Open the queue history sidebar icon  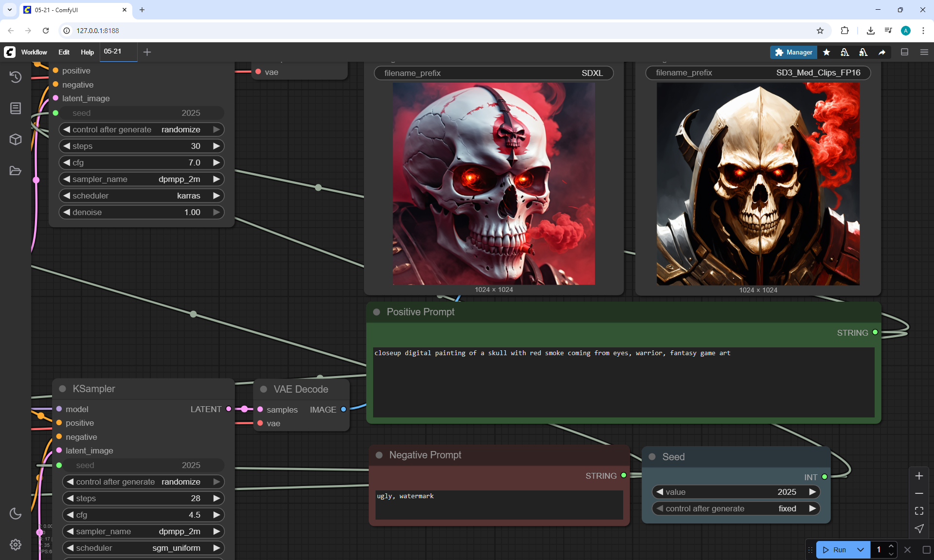coord(16,77)
